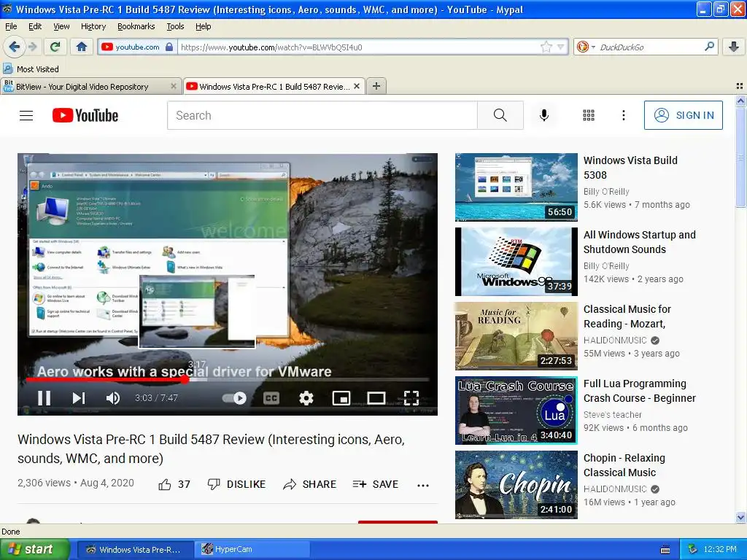Image resolution: width=747 pixels, height=560 pixels.
Task: Open Chopin Relaxing Classical Music title
Action: tap(624, 465)
